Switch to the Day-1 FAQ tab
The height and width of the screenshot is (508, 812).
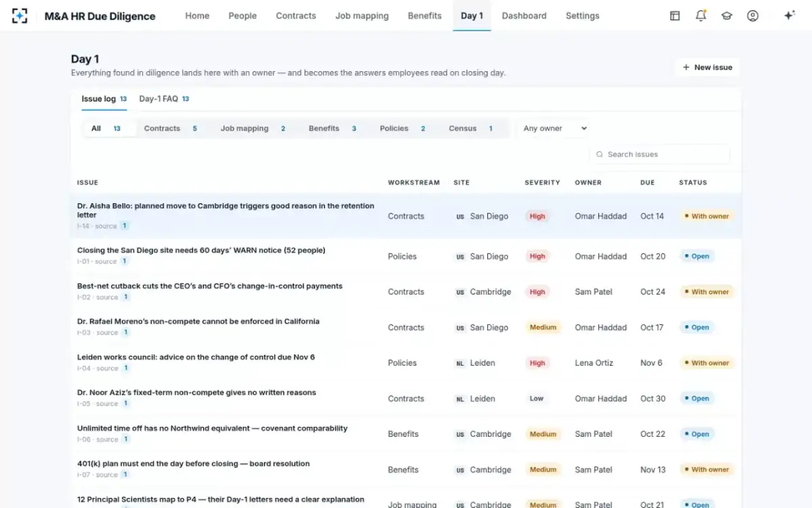[x=164, y=99]
